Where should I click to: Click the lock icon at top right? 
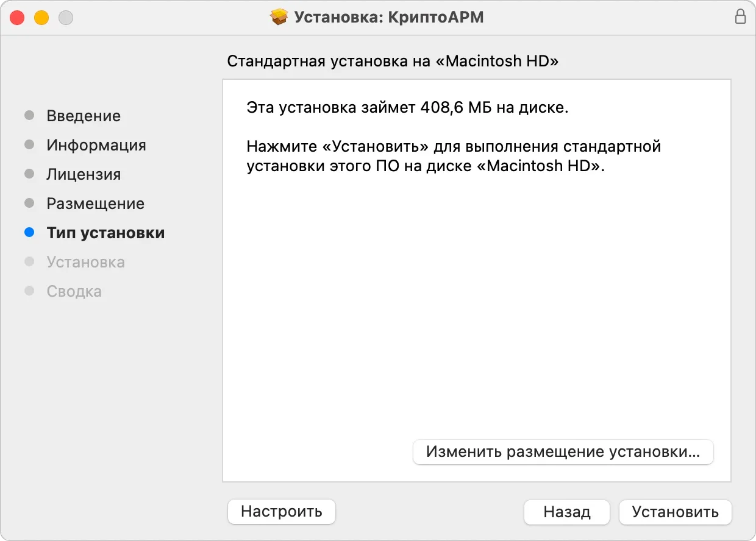[741, 16]
